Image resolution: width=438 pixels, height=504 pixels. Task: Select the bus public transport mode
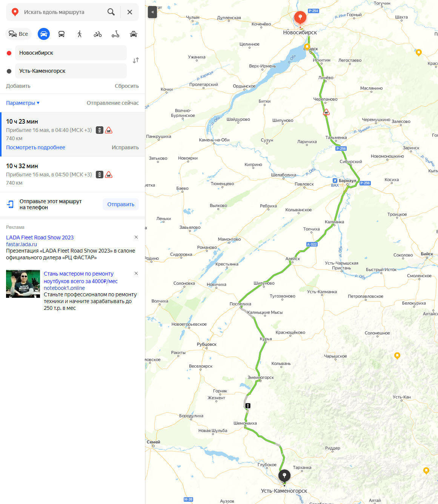61,34
